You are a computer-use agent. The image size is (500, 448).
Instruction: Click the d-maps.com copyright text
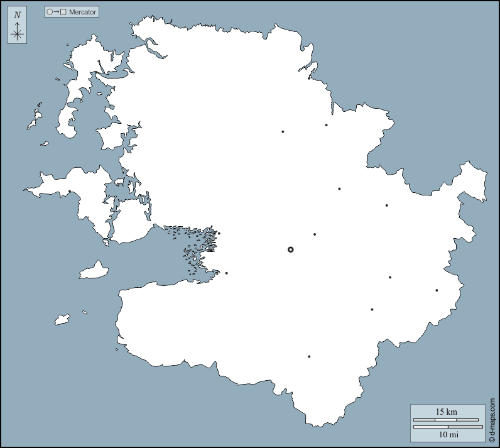[492, 420]
